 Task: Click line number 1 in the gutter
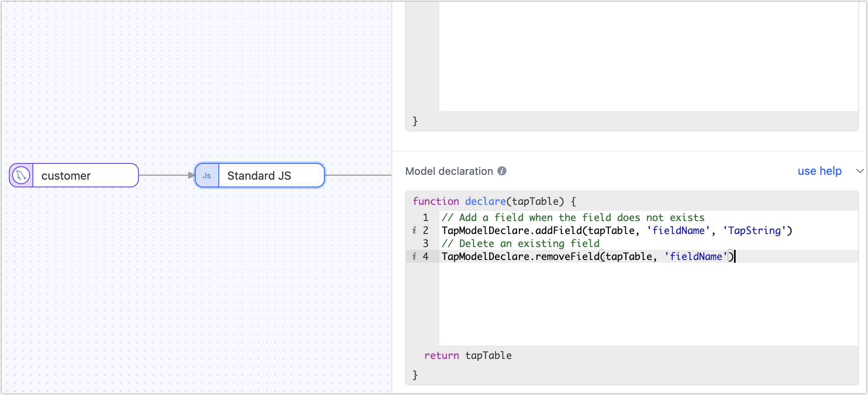coord(425,218)
